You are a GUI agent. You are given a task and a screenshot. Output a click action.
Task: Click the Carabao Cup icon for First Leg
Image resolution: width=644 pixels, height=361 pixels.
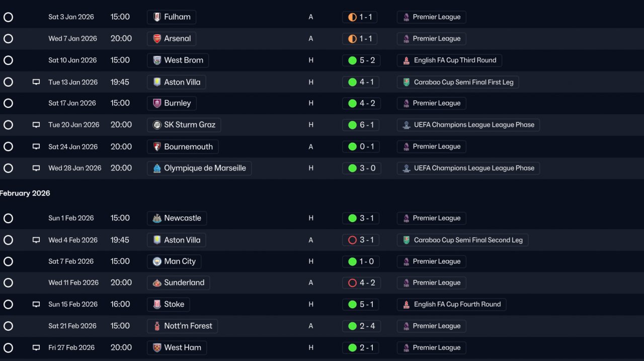click(407, 82)
